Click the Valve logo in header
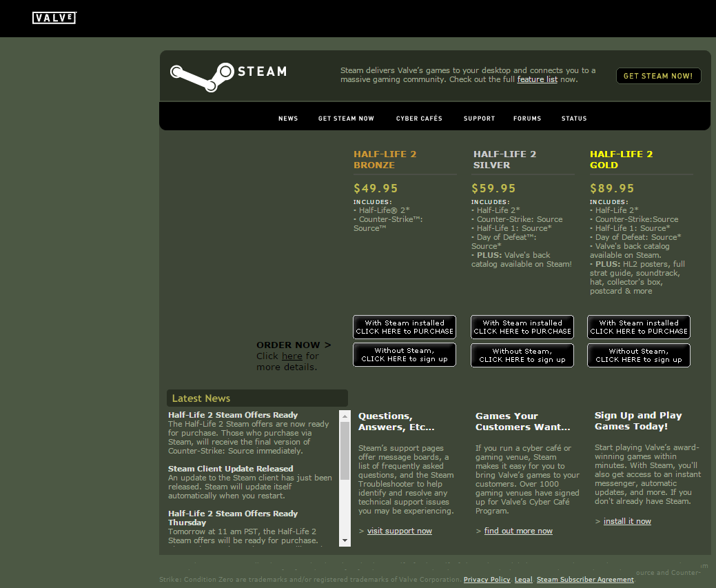This screenshot has height=588, width=716. [54, 18]
